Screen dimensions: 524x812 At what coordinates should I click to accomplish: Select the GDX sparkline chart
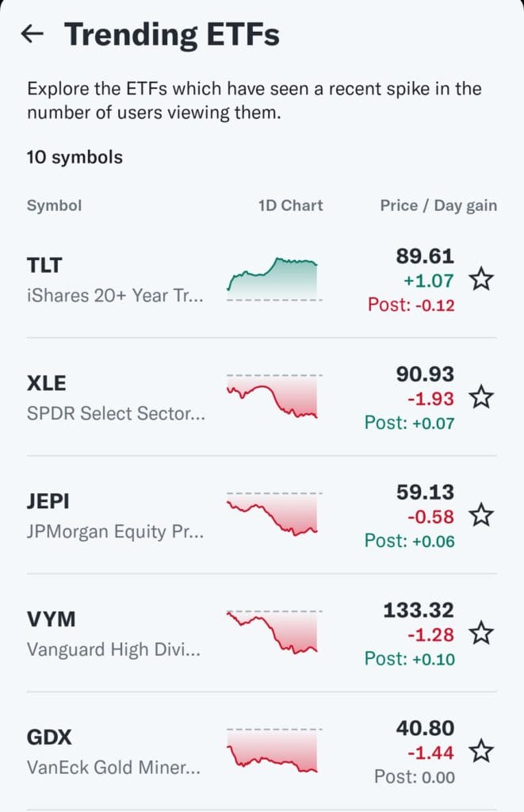(x=273, y=749)
